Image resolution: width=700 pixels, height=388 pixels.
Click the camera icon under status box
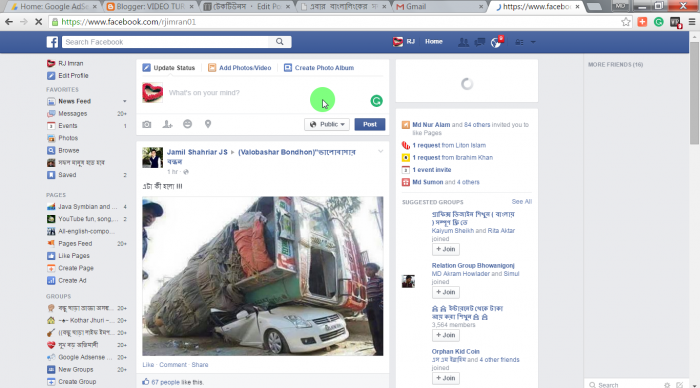point(146,124)
